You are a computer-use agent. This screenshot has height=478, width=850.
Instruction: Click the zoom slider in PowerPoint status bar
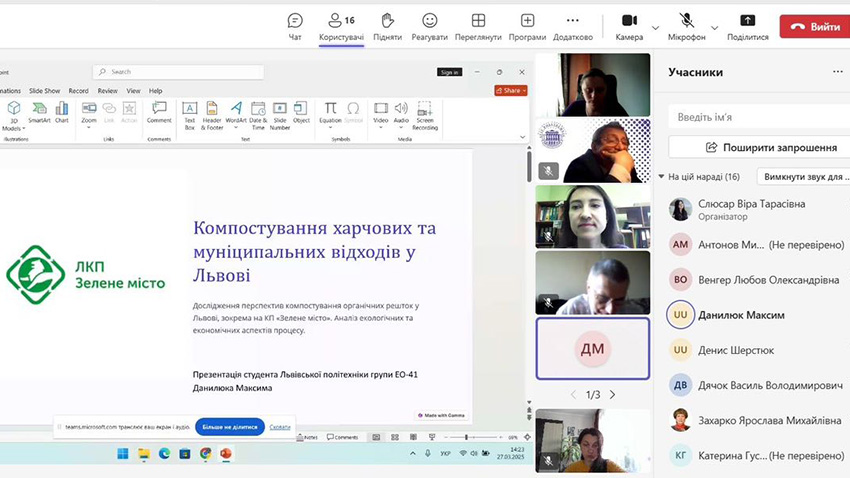pyautogui.click(x=468, y=437)
